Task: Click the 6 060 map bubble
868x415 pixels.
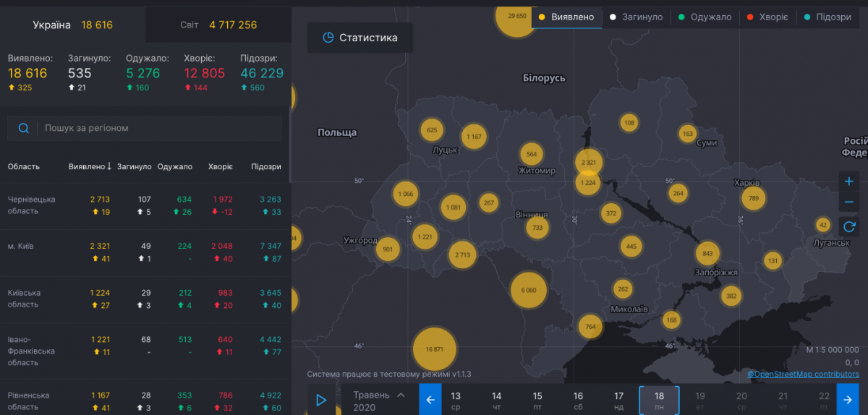Action: [528, 290]
